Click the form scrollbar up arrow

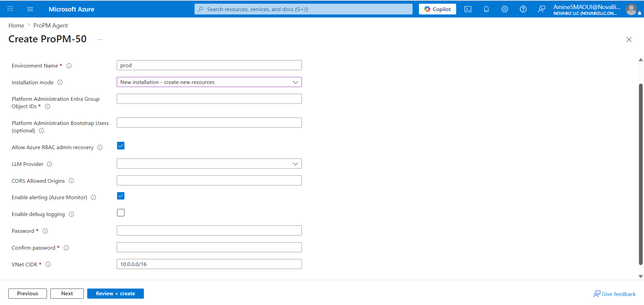pos(641,60)
